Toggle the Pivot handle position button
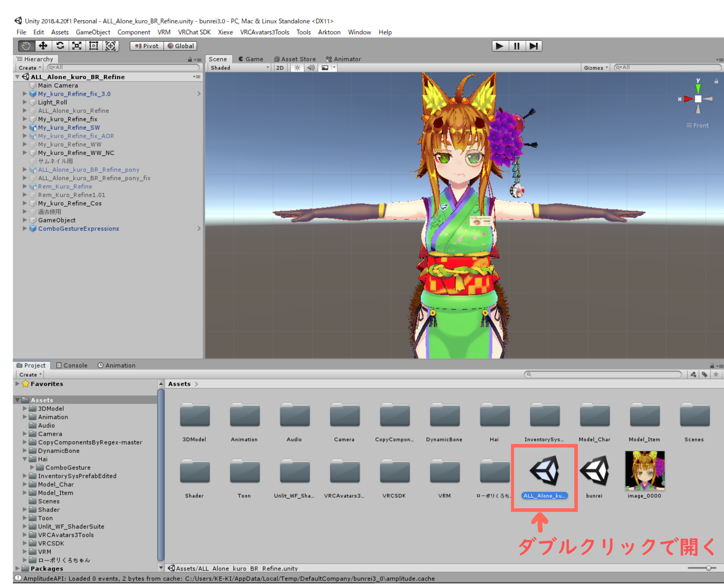The image size is (724, 588). click(x=147, y=46)
